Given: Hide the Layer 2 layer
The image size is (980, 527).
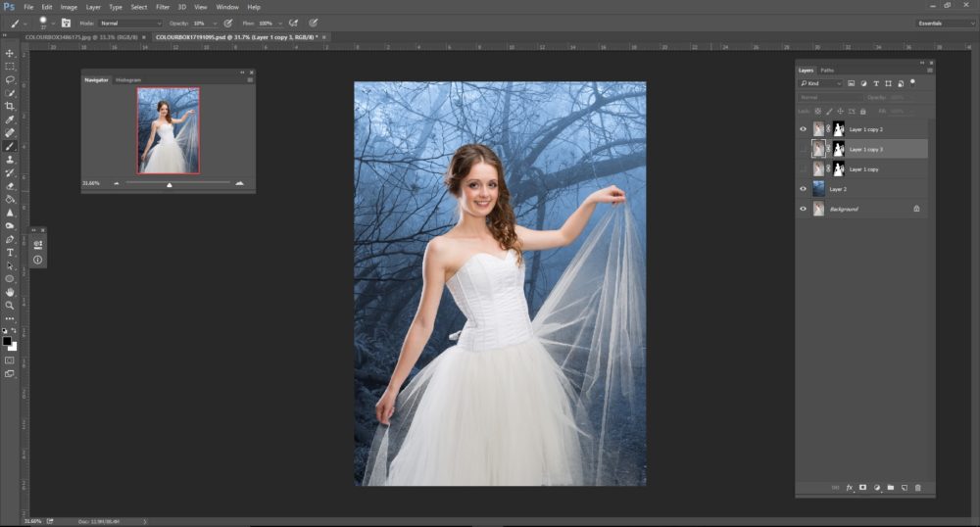Looking at the screenshot, I should pos(804,189).
